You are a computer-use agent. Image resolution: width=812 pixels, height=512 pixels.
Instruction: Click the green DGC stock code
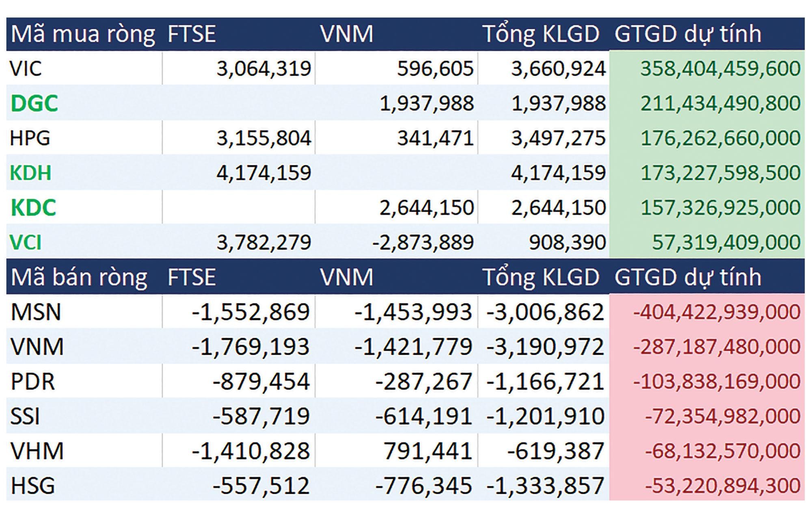point(34,103)
